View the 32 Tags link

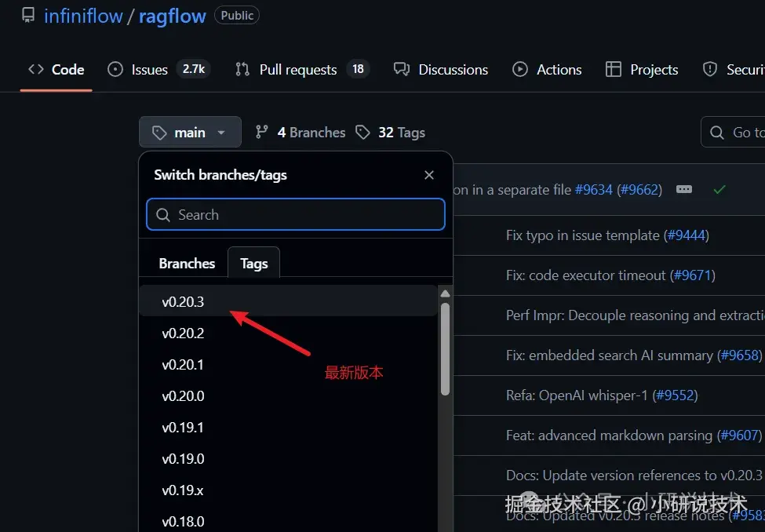[x=390, y=133]
